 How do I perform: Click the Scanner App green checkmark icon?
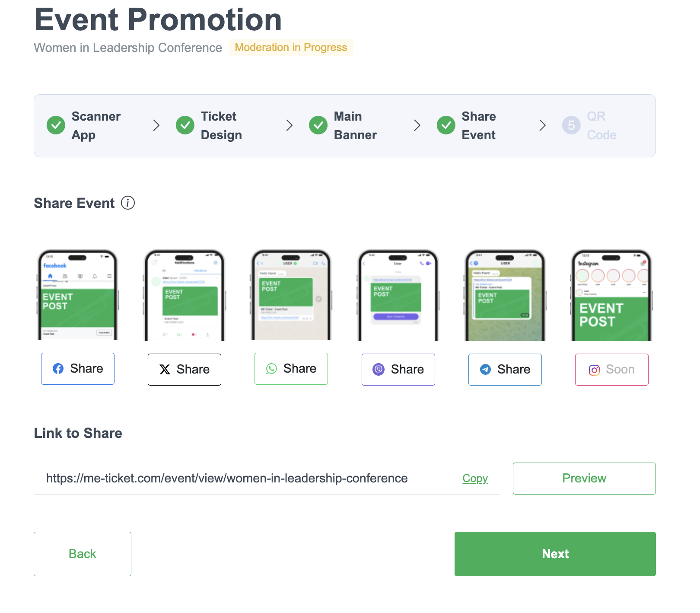(x=56, y=125)
